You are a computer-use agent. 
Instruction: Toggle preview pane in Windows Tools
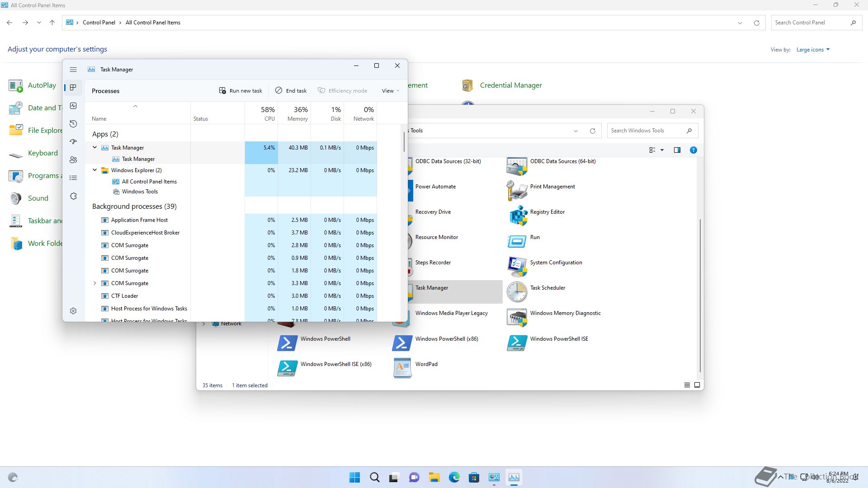tap(677, 150)
